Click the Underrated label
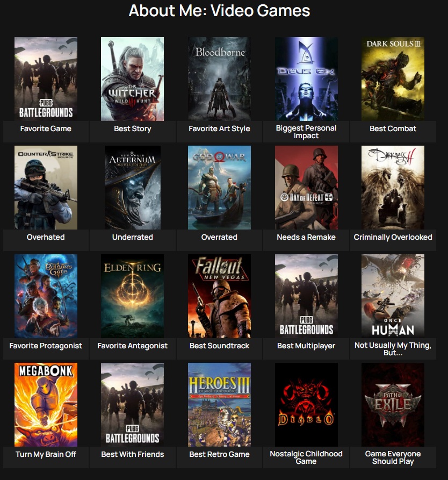The width and height of the screenshot is (448, 480). (133, 237)
